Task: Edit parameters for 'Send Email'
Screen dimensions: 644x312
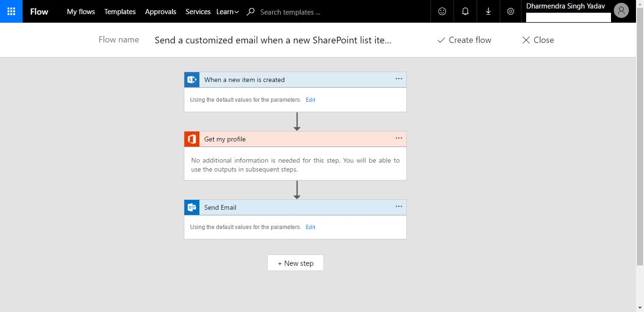Action: tap(310, 227)
